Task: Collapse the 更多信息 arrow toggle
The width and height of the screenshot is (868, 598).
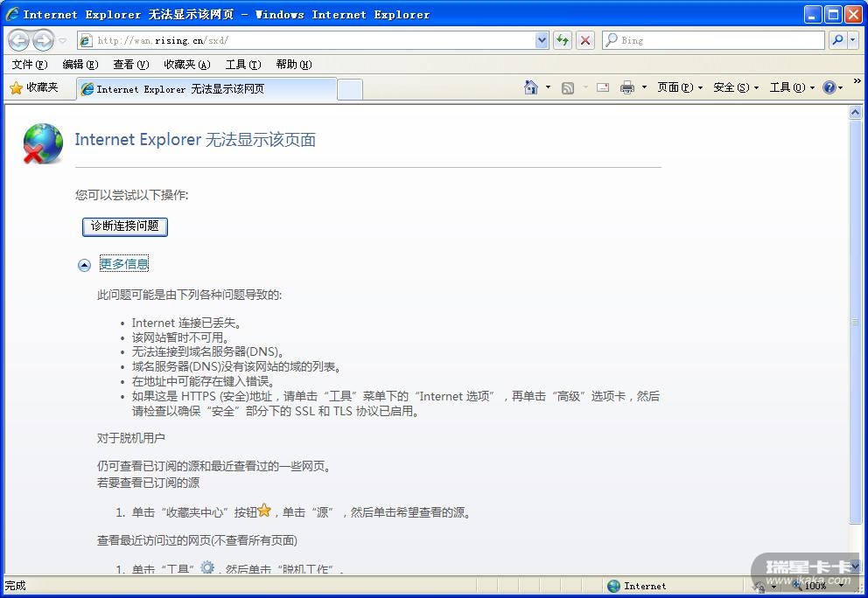Action: click(x=84, y=266)
